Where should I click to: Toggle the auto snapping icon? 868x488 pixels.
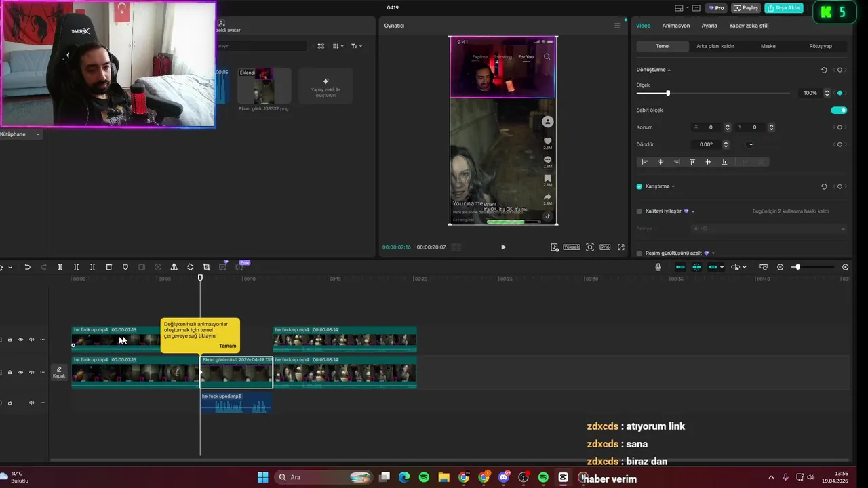click(696, 267)
